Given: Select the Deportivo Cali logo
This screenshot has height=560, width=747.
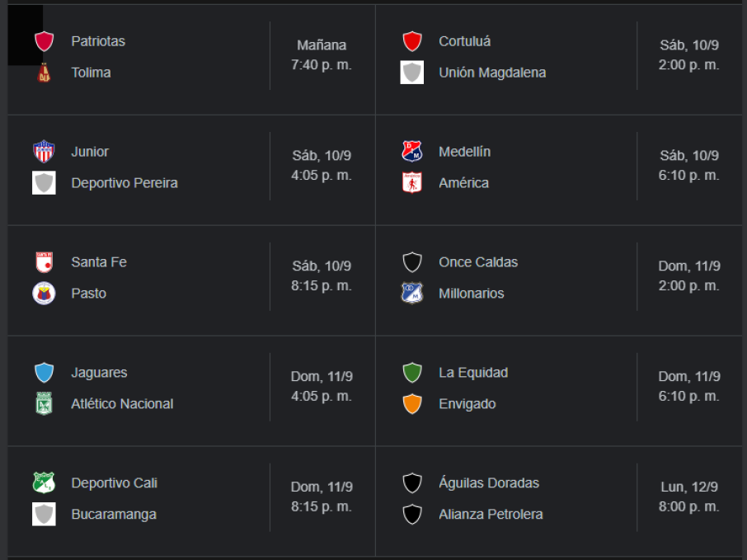Looking at the screenshot, I should 44,483.
